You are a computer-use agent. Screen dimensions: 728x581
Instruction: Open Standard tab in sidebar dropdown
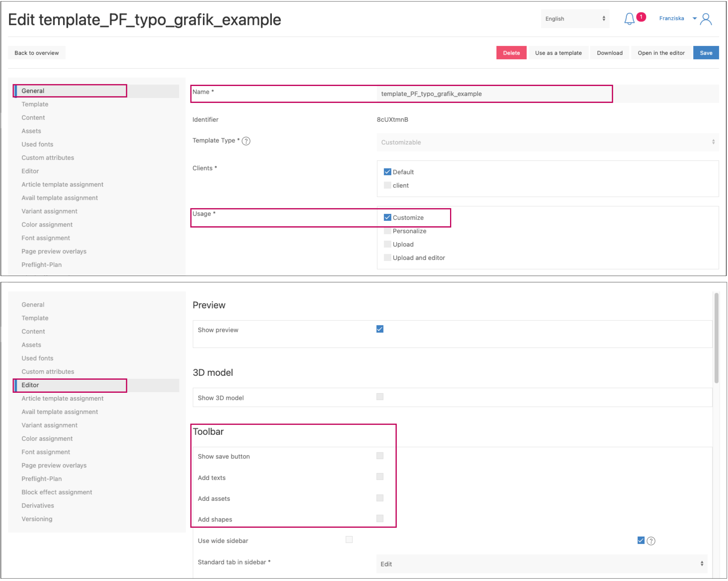click(x=541, y=564)
